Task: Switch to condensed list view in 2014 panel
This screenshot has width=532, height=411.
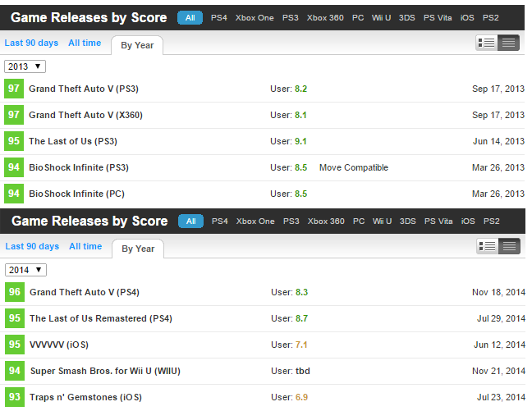Action: click(509, 246)
